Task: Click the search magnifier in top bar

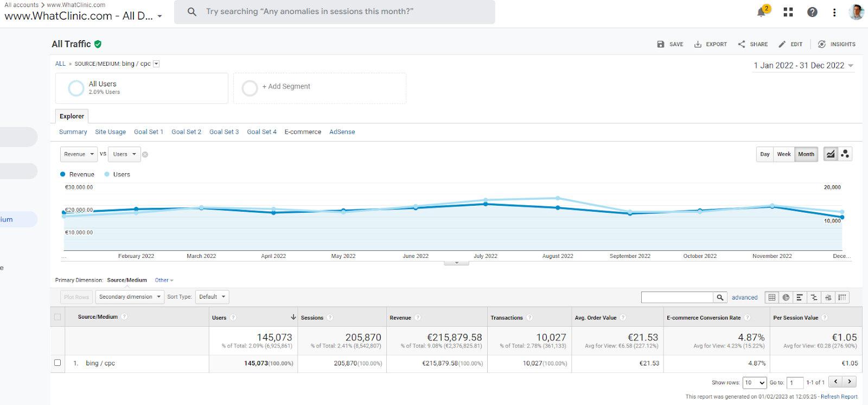Action: point(192,11)
